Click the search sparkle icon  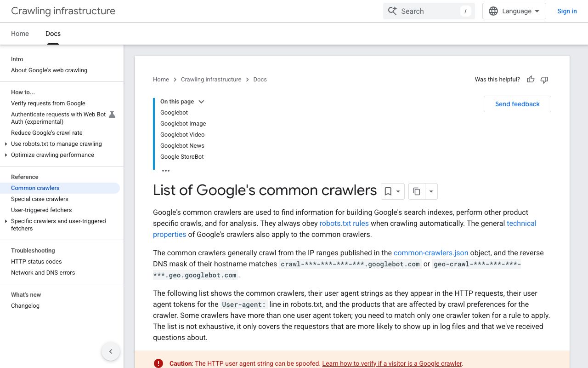point(392,11)
